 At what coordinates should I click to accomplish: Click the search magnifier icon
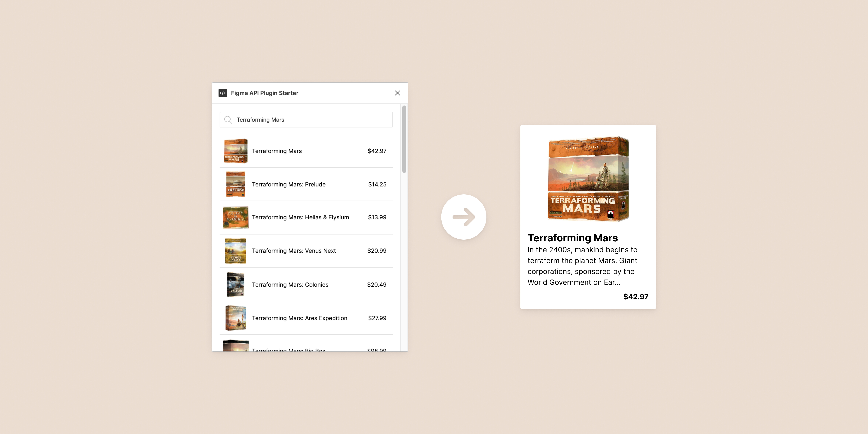[229, 120]
